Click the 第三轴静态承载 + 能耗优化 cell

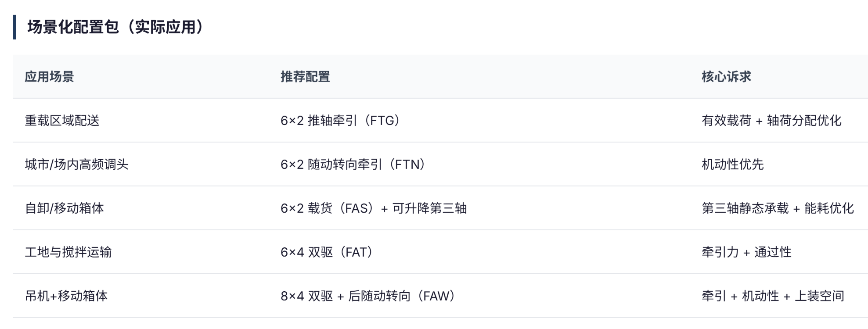tap(778, 208)
